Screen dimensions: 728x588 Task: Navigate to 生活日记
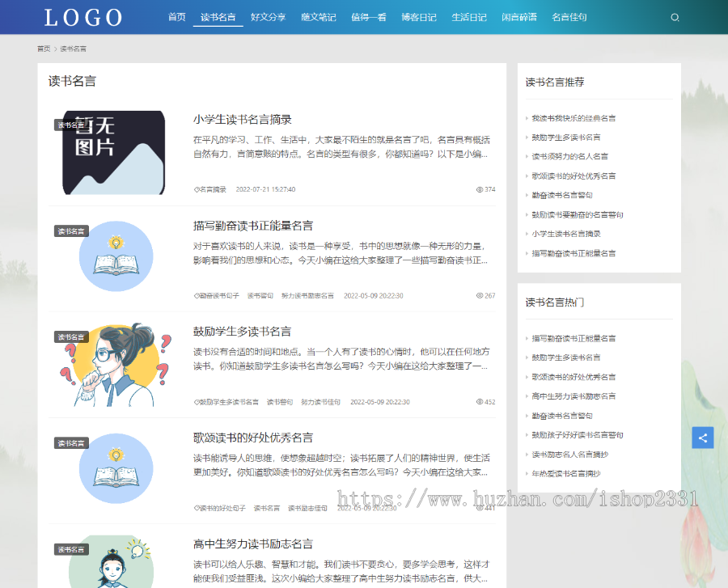coord(469,17)
